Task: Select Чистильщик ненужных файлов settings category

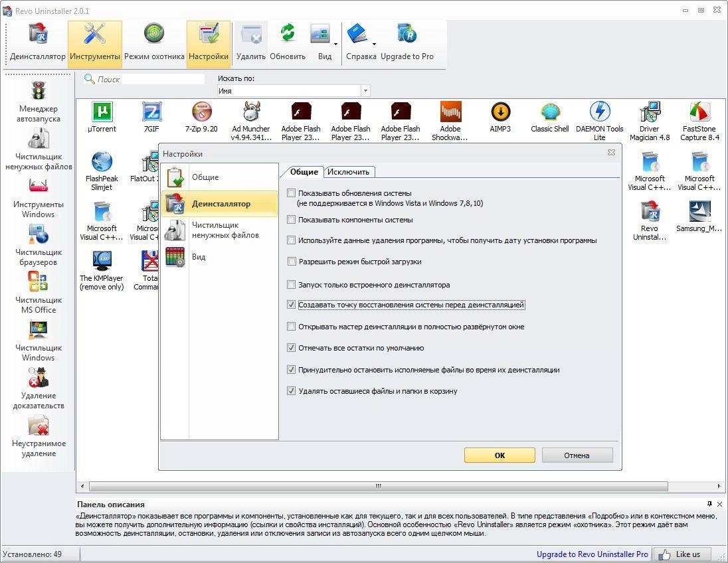Action: click(220, 230)
